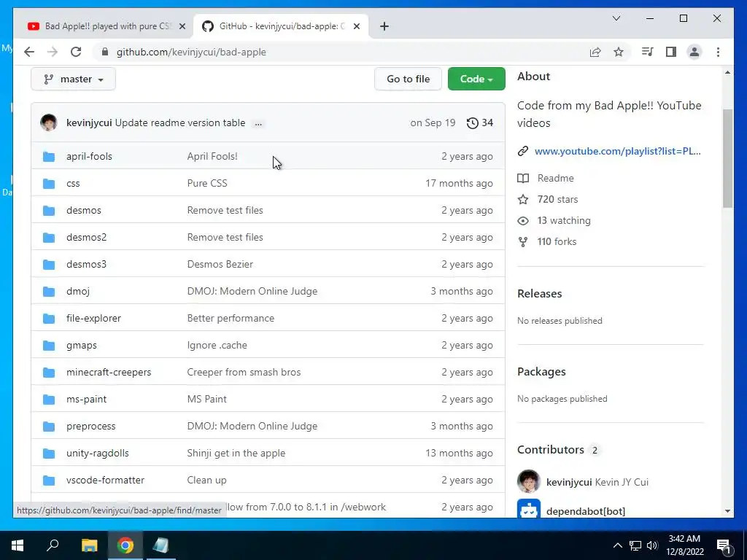Show hidden tray icons chevron
Viewport: 747px width, 560px height.
tap(617, 545)
